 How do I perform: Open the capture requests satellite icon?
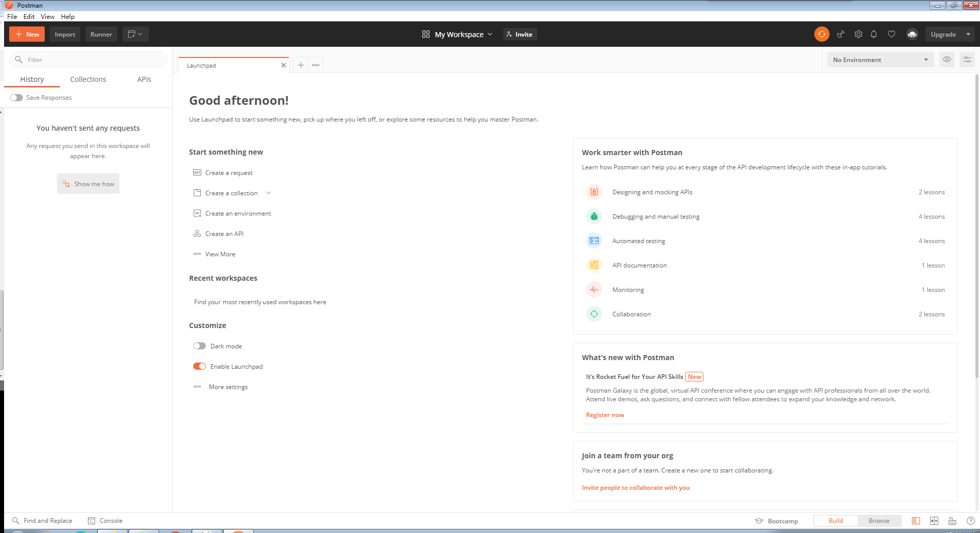coord(841,34)
